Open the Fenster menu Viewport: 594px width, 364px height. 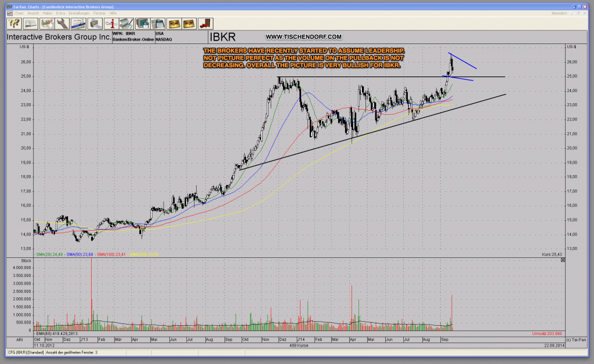100,13
